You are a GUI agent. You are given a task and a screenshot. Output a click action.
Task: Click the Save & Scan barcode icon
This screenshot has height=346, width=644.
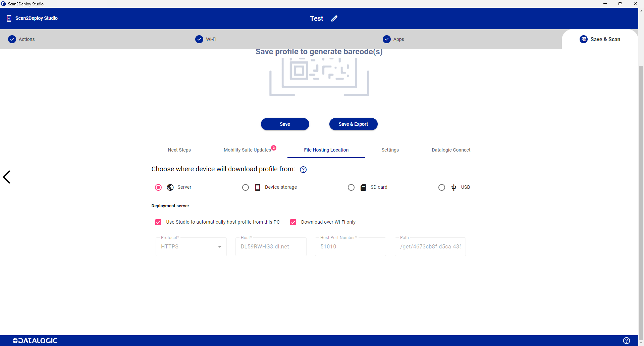click(x=584, y=39)
